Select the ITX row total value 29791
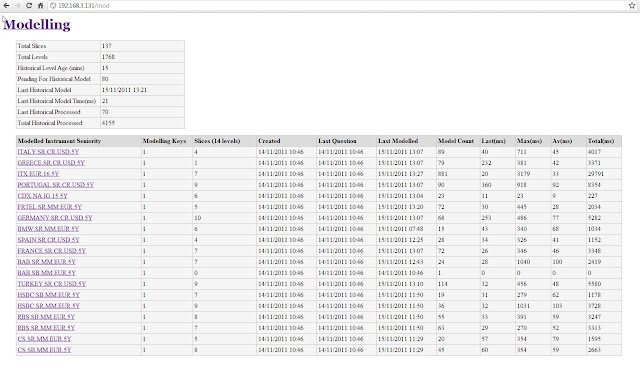 coord(596,174)
